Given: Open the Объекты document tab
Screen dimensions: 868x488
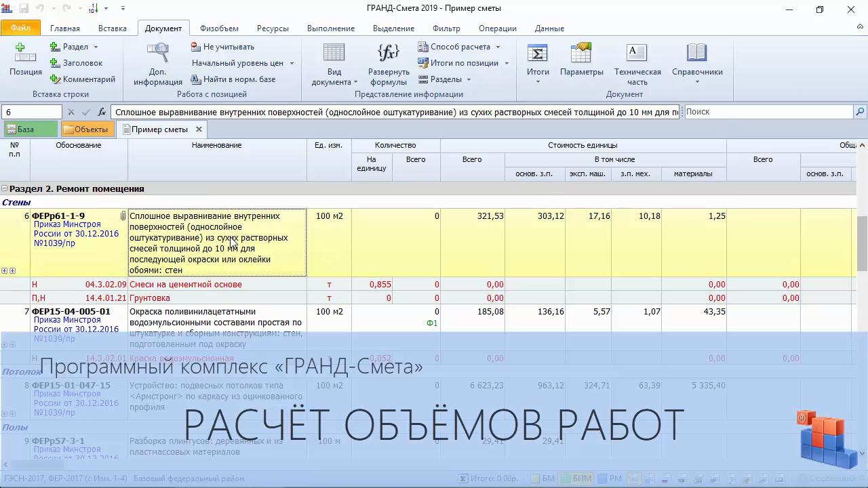Looking at the screenshot, I should [86, 129].
